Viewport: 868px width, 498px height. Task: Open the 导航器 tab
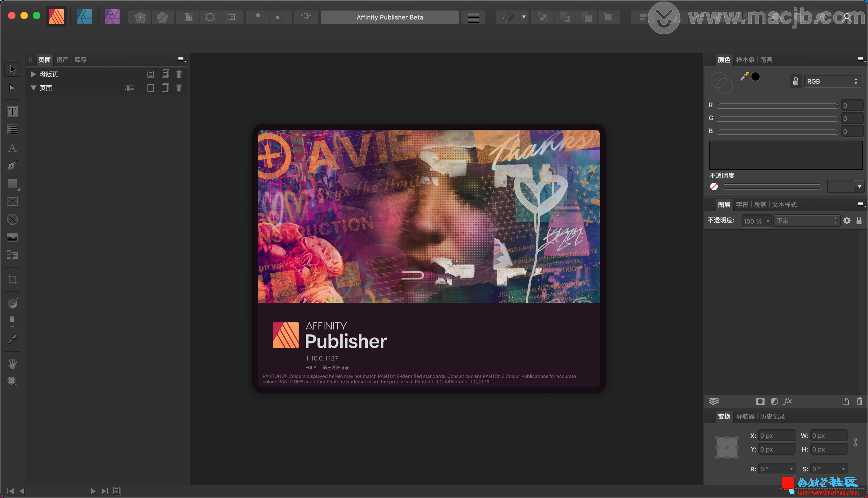click(745, 417)
